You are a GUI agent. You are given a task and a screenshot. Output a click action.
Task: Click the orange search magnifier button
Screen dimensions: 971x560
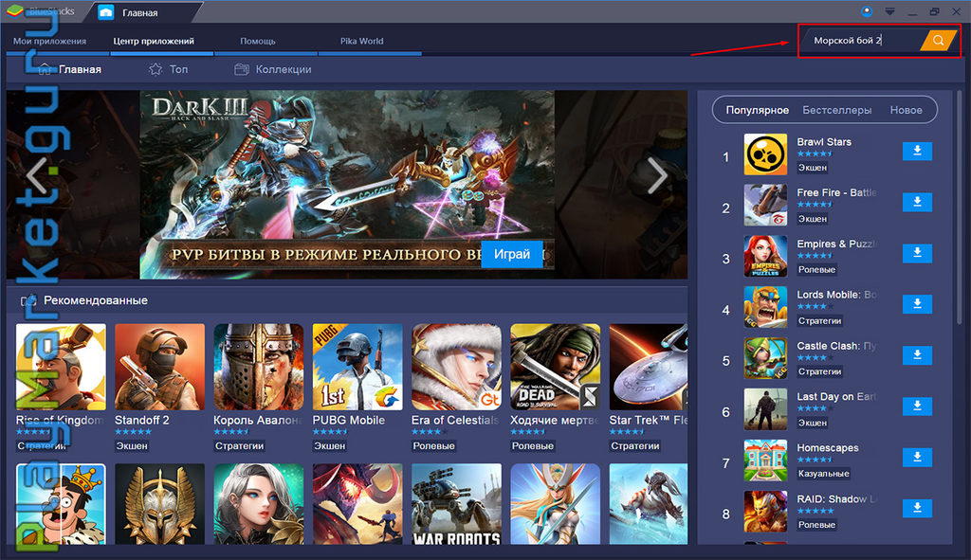pos(938,40)
